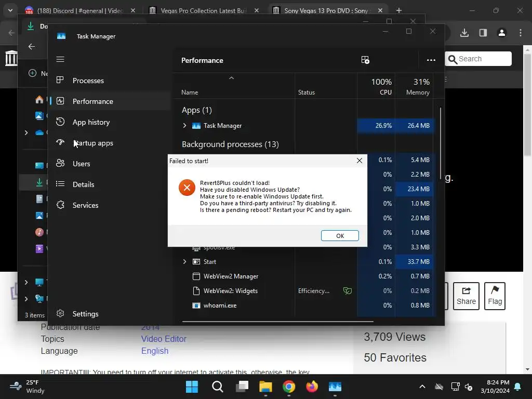Expand the Start process row
The image size is (532, 399).
[184, 262]
